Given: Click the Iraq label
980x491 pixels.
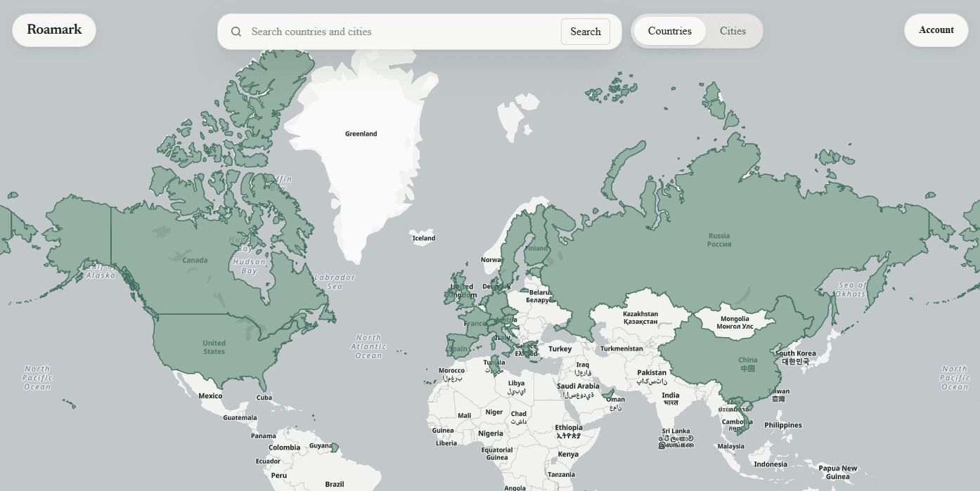Looking at the screenshot, I should [x=583, y=369].
